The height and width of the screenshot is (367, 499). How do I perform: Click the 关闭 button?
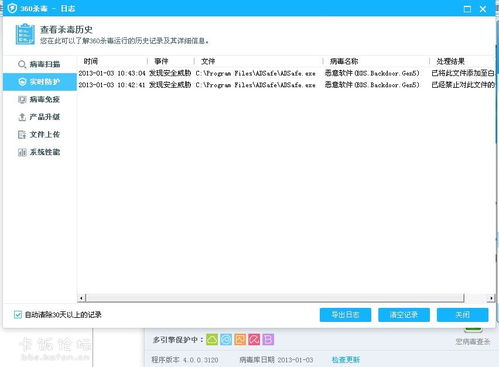click(x=462, y=315)
